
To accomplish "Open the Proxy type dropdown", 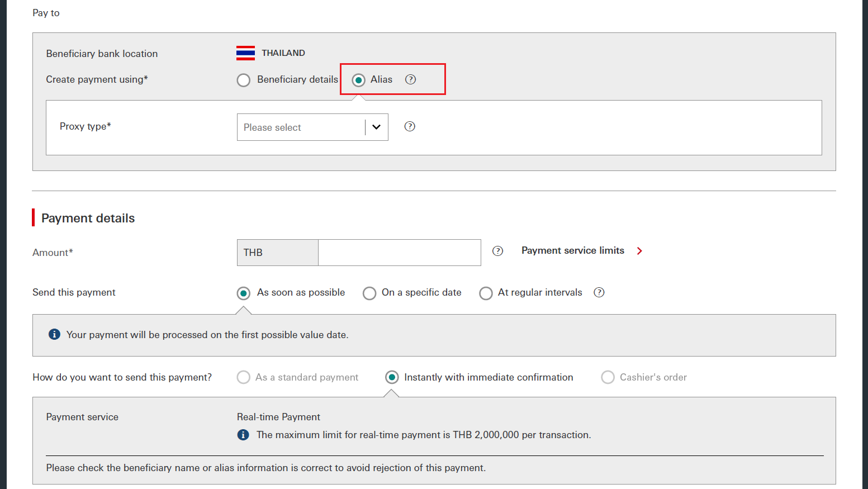I will (x=302, y=127).
